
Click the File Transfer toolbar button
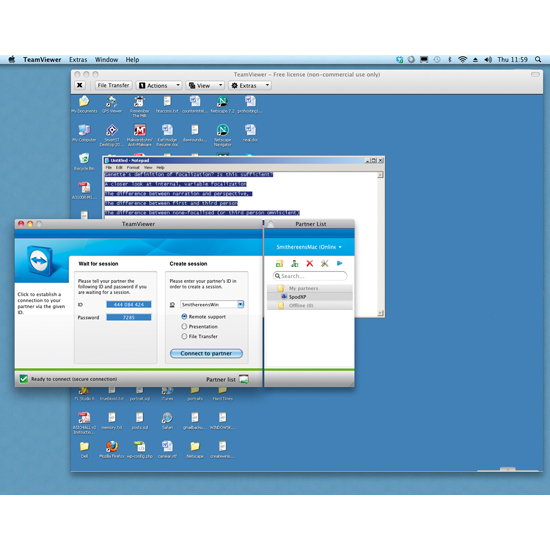click(x=113, y=85)
